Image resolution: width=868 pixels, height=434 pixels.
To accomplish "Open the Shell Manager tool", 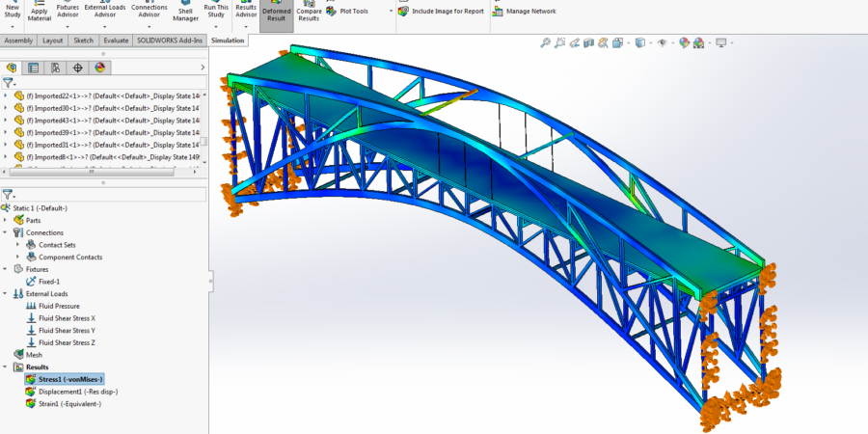I will pyautogui.click(x=185, y=12).
